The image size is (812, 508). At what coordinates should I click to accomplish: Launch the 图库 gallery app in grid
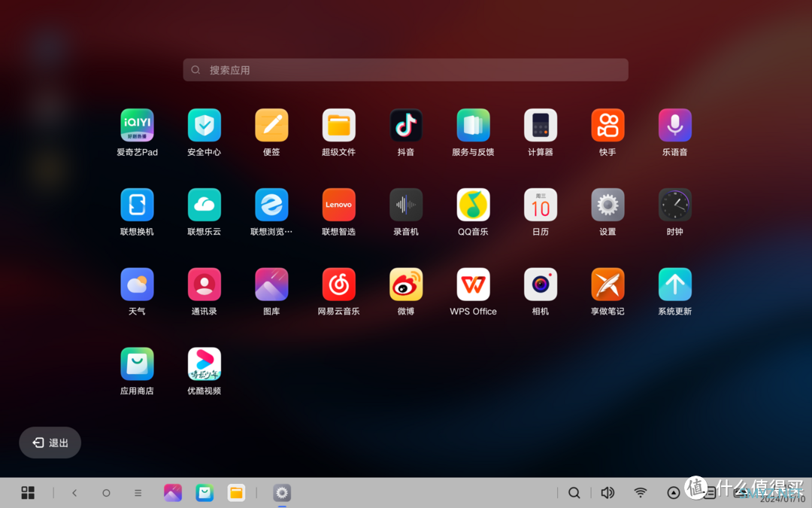(271, 284)
